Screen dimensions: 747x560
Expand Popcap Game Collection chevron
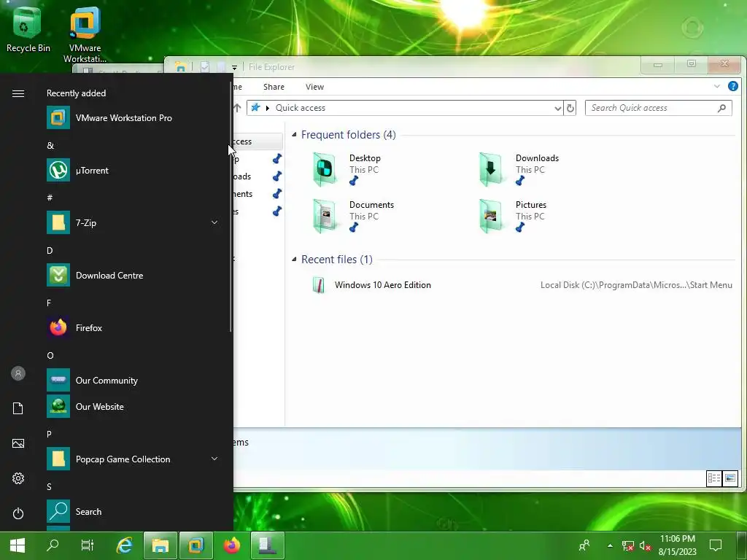[214, 459]
